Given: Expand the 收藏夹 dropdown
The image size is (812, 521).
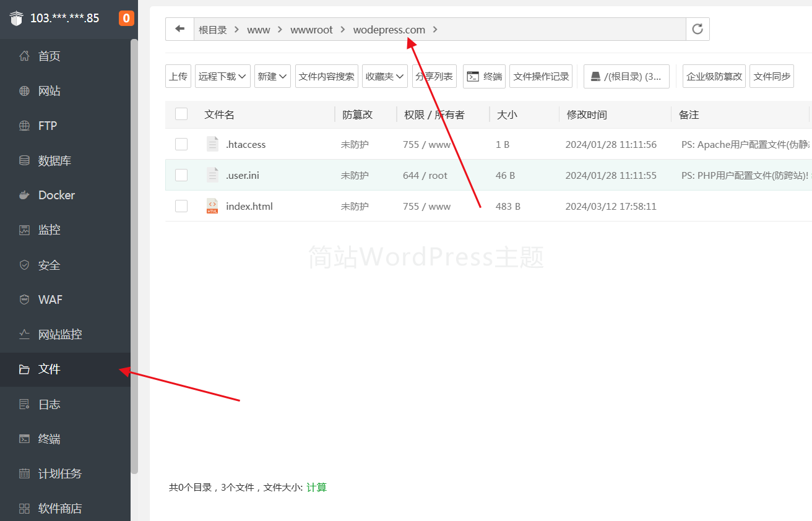Looking at the screenshot, I should [x=384, y=76].
